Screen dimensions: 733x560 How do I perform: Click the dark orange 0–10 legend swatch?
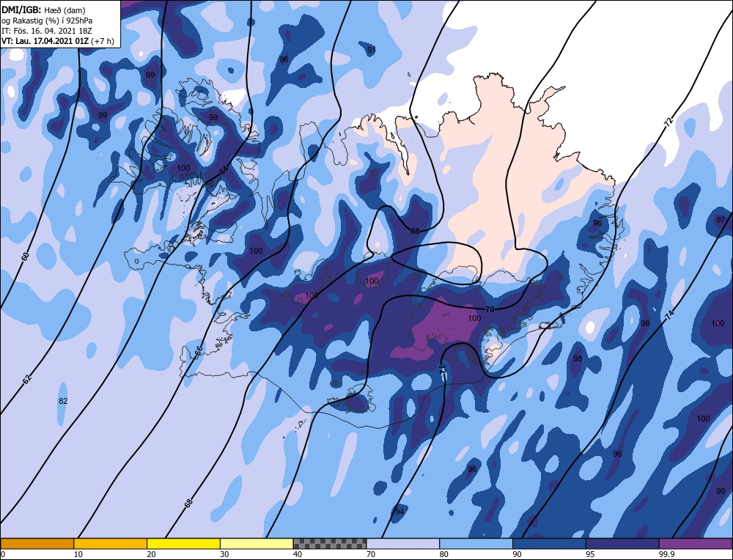37,543
